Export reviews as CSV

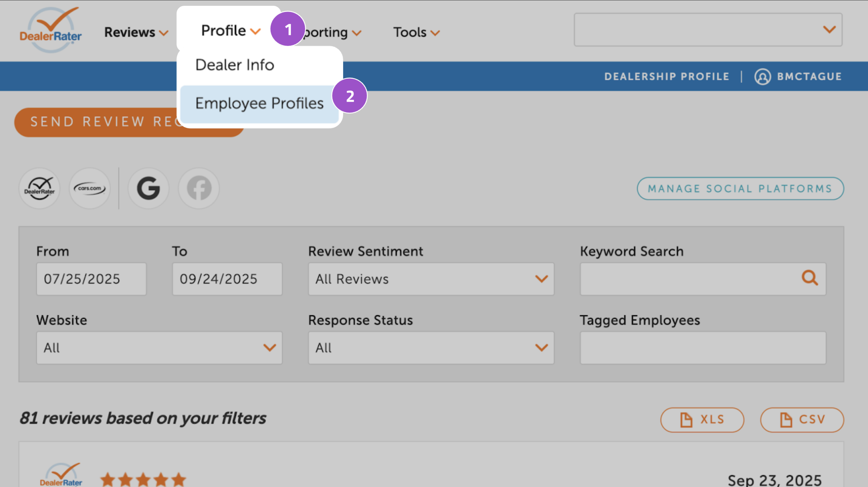click(x=802, y=420)
